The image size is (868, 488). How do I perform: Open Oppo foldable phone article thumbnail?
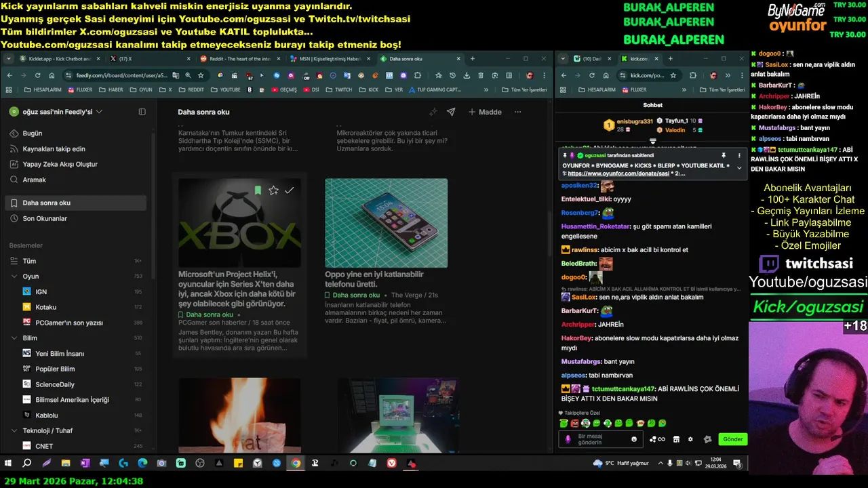(x=386, y=223)
